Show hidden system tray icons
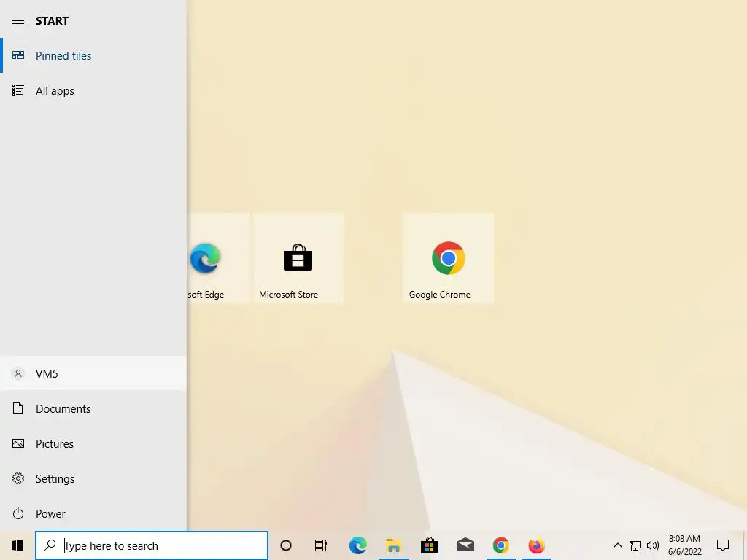The image size is (747, 560). [617, 545]
